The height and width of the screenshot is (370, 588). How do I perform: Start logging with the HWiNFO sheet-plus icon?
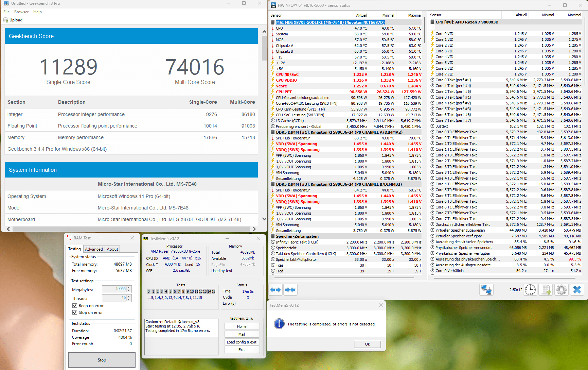click(x=546, y=290)
